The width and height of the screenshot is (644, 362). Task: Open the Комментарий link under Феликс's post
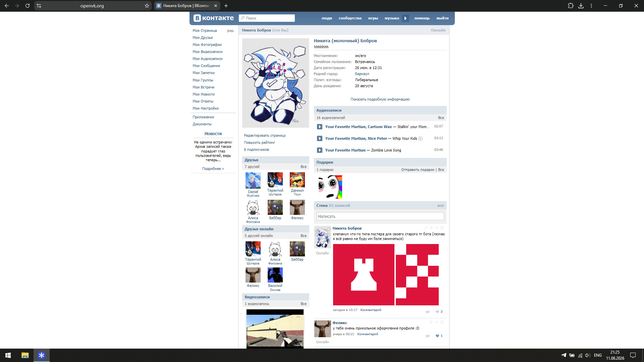[x=368, y=334]
